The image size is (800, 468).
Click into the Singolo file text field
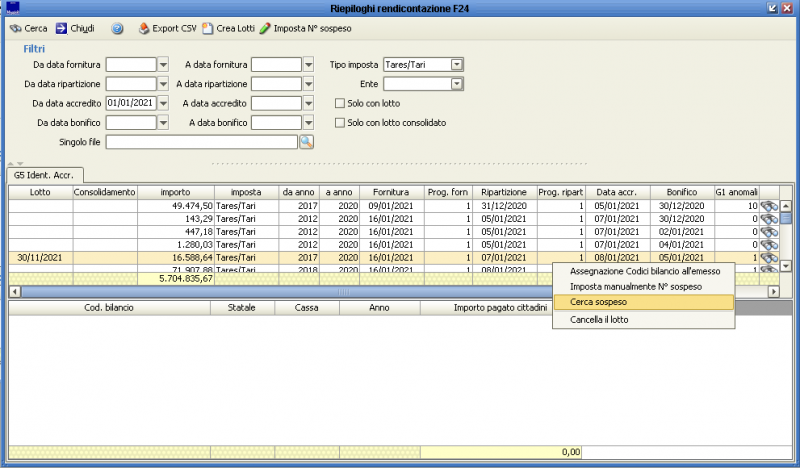click(201, 142)
